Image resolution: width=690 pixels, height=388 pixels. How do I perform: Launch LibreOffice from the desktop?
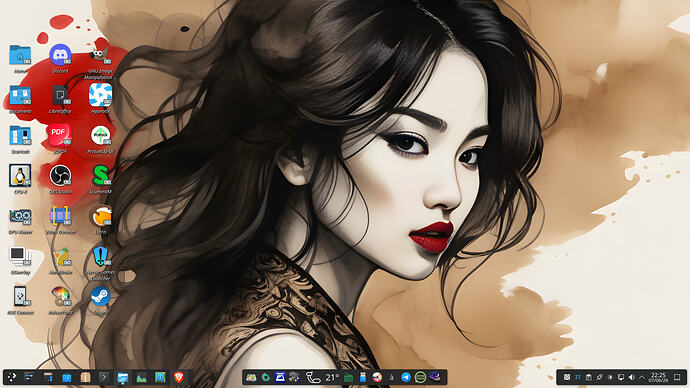(60, 95)
